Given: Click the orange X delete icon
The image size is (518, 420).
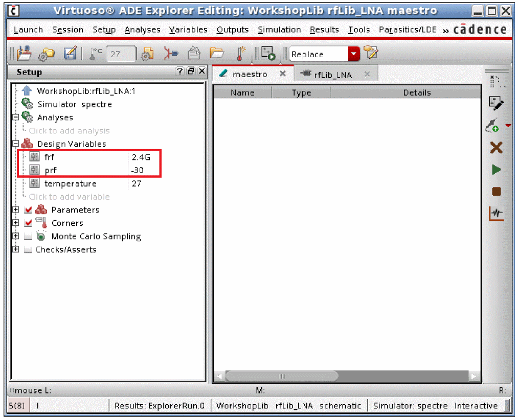Looking at the screenshot, I should (496, 148).
